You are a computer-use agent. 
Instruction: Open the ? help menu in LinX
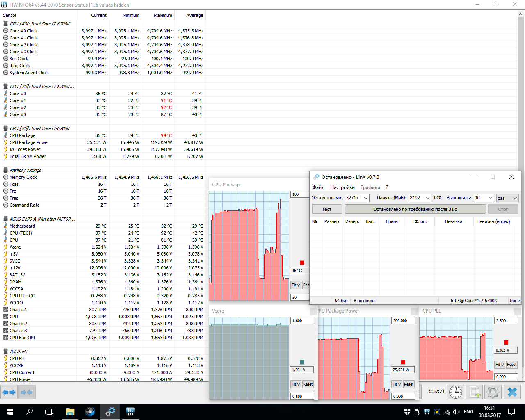pyautogui.click(x=387, y=187)
